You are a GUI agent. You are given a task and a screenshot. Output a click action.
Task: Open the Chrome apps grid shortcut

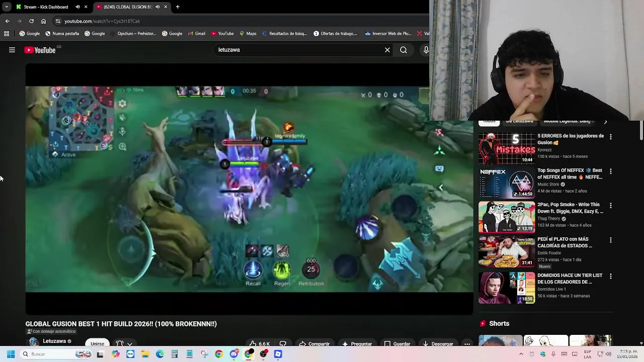click(7, 34)
